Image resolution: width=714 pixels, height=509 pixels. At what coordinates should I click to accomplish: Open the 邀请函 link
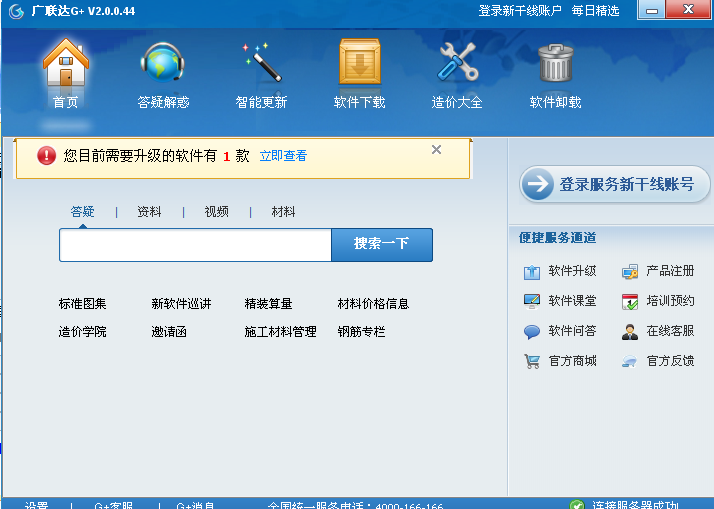tap(169, 332)
